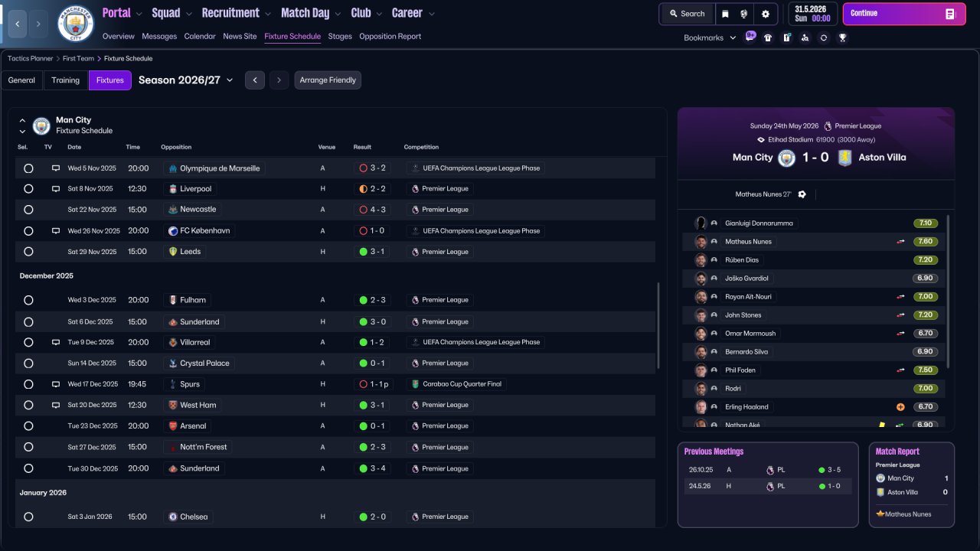Click the TV icon on Olympique de Marseille row
The height and width of the screenshot is (551, 980).
[56, 168]
